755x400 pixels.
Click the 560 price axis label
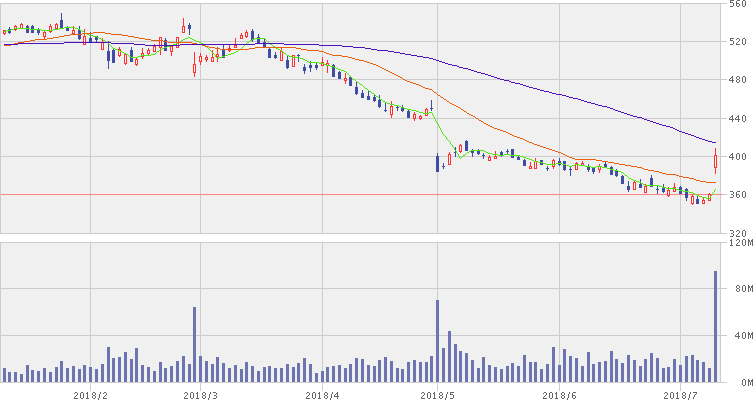tap(738, 5)
